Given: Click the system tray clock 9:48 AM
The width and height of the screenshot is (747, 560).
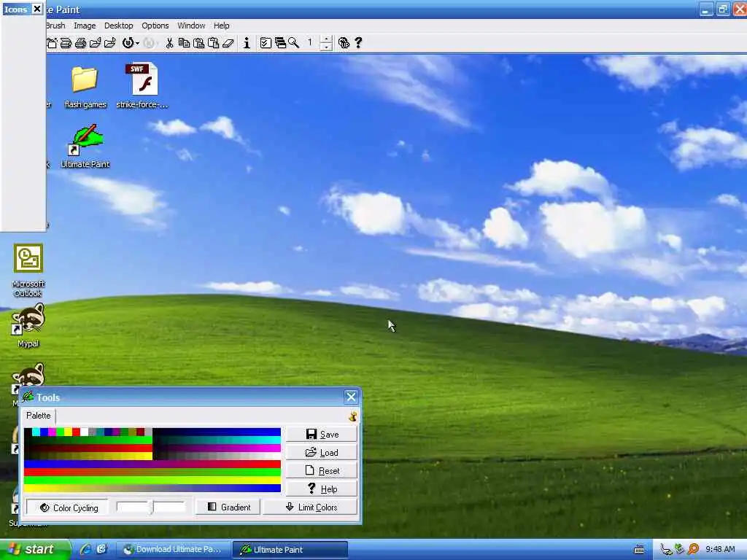Looking at the screenshot, I should (x=720, y=550).
